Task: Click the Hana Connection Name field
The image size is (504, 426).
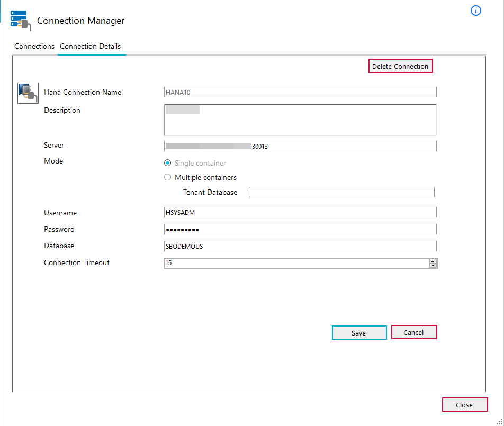Action: point(300,92)
